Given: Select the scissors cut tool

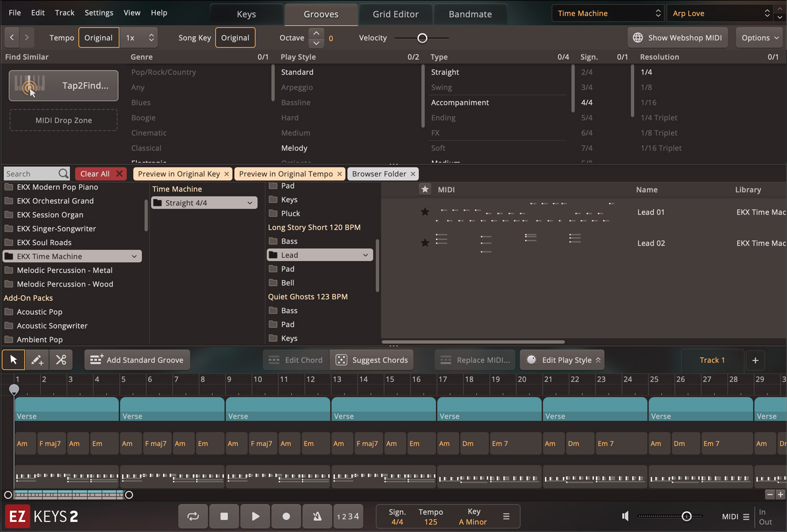Looking at the screenshot, I should coord(61,360).
